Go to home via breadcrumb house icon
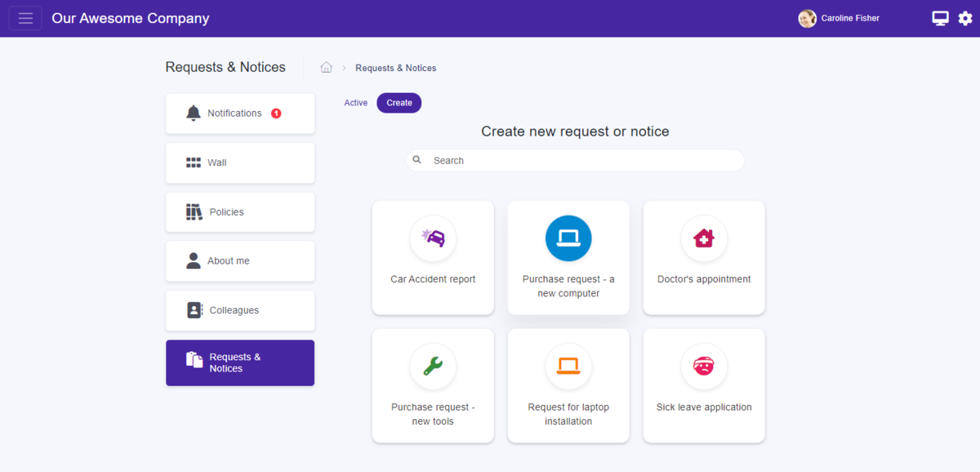Image resolution: width=980 pixels, height=472 pixels. click(x=326, y=68)
